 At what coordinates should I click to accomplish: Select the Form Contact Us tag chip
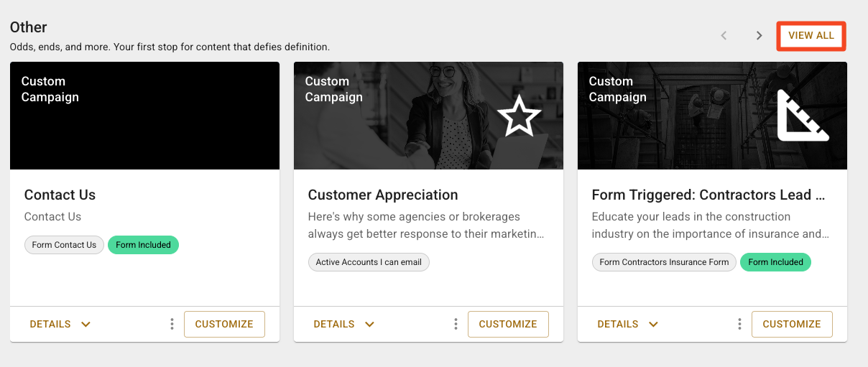pos(64,245)
